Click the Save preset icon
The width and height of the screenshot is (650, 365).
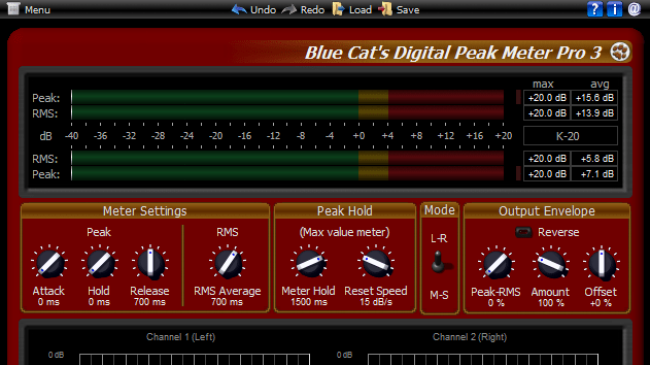(x=385, y=9)
